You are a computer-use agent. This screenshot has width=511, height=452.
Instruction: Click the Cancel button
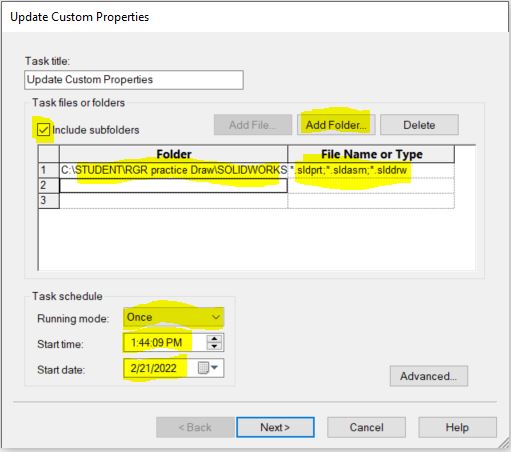tap(366, 427)
